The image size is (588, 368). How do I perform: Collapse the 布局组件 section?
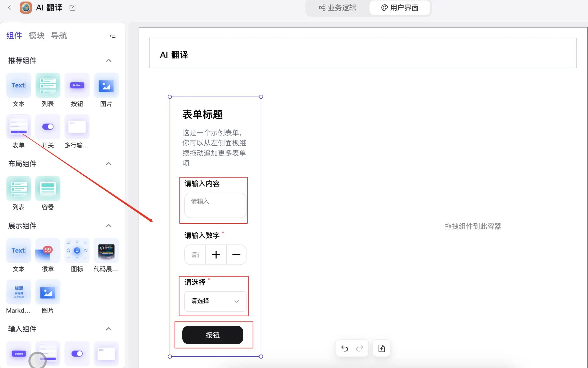coord(108,164)
